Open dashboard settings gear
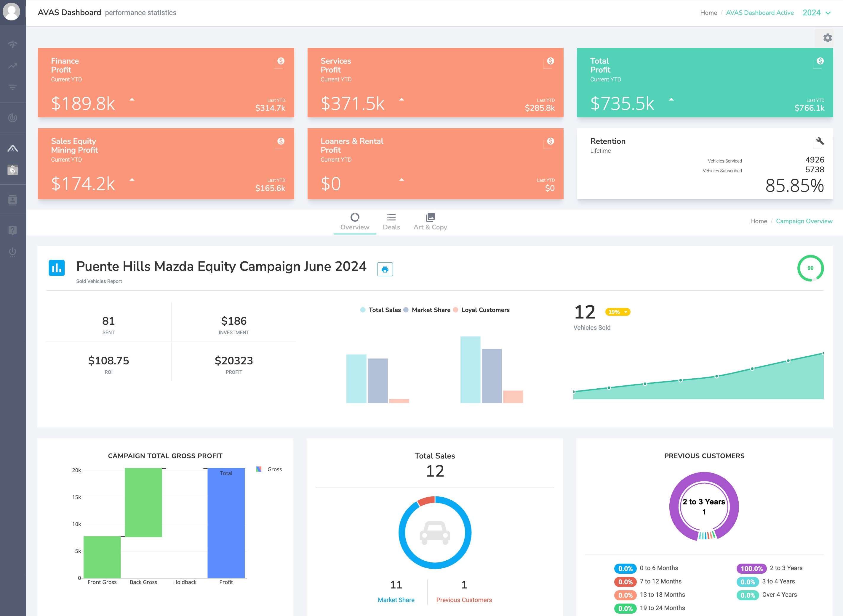 827,38
